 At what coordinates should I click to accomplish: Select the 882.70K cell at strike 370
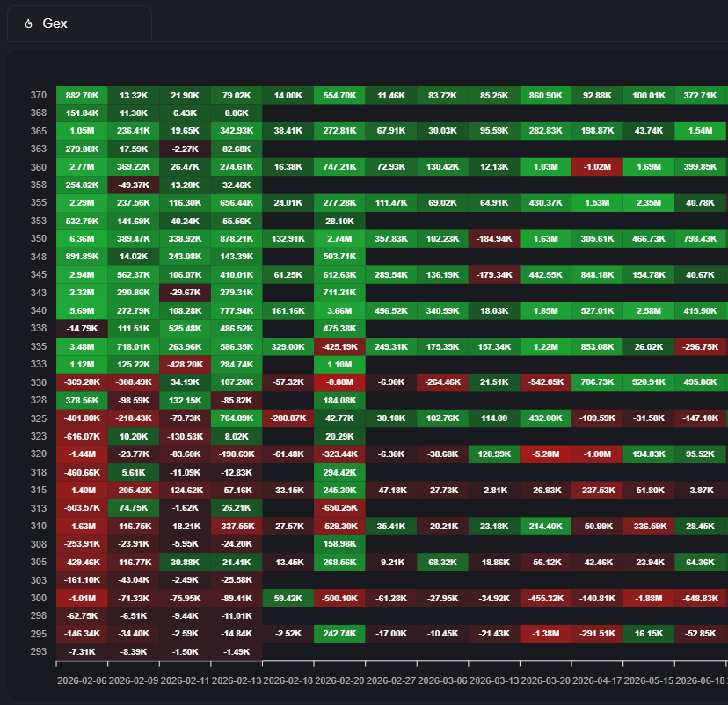coord(82,95)
